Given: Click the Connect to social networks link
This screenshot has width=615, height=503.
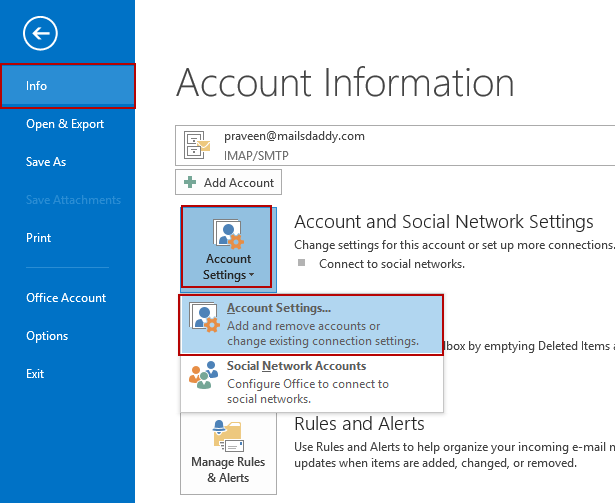Looking at the screenshot, I should (391, 264).
